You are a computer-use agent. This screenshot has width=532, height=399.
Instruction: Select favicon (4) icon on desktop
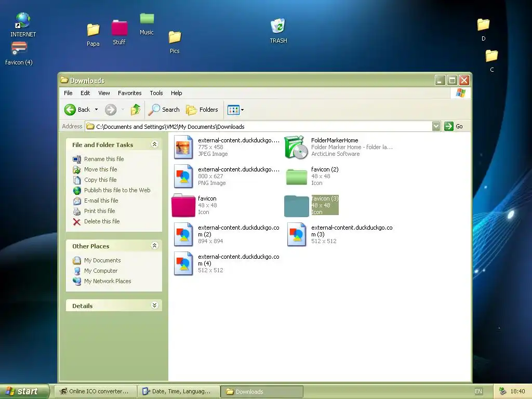pos(19,53)
